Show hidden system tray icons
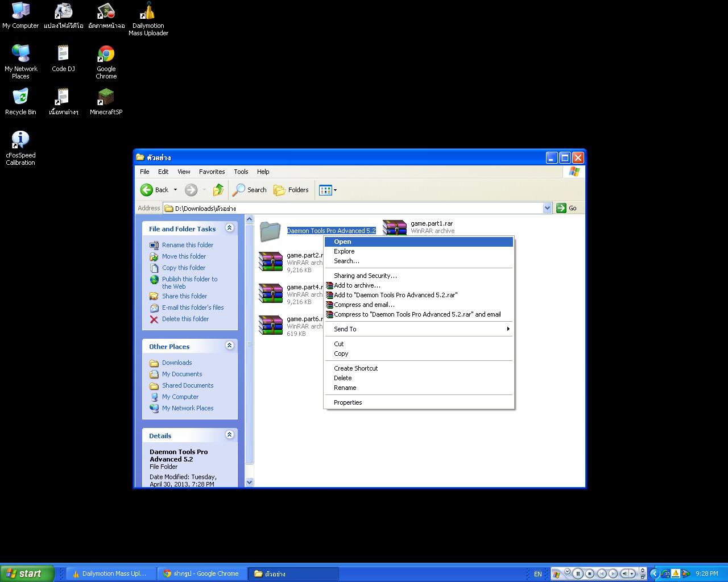The image size is (728, 582). [655, 573]
